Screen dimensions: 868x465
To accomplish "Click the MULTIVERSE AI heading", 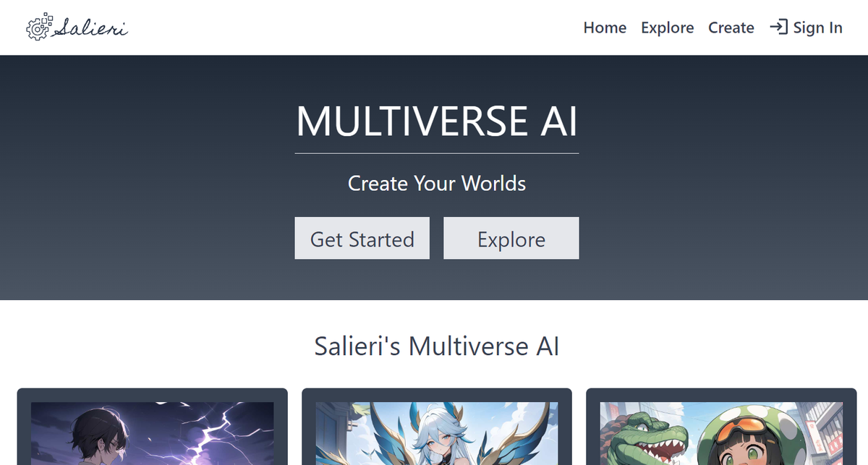I will (x=437, y=121).
